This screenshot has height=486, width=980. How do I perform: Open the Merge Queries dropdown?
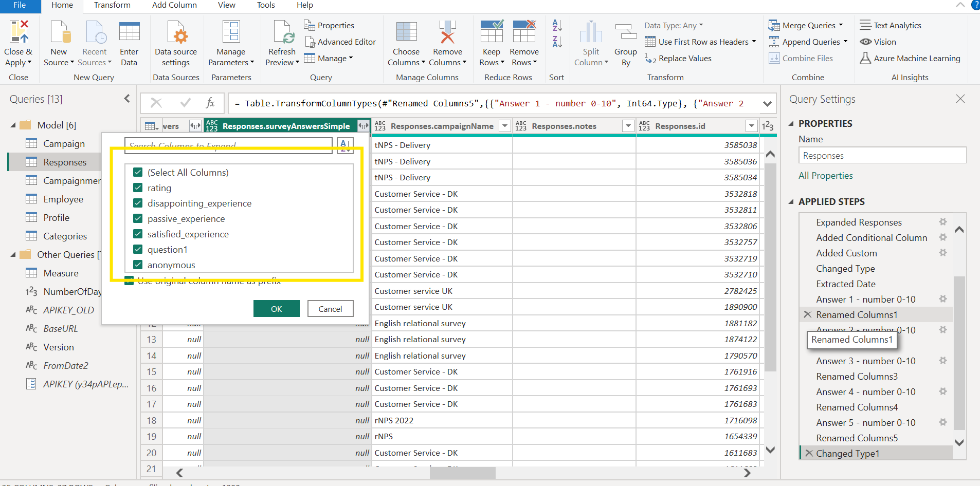tap(841, 25)
